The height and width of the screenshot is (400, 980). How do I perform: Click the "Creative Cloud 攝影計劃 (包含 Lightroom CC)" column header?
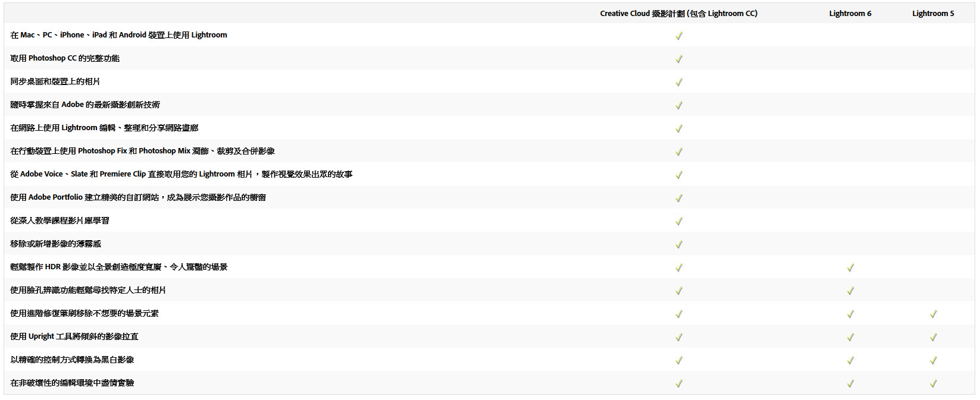coord(679,13)
